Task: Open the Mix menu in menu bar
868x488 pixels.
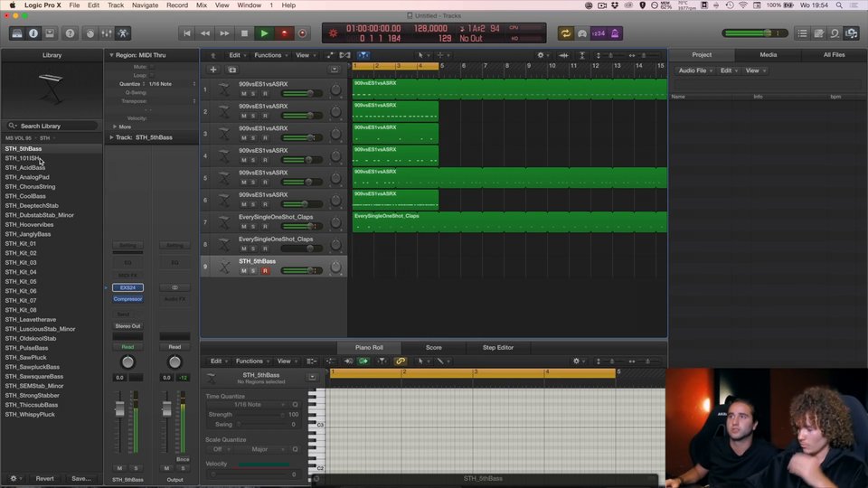Action: [202, 5]
